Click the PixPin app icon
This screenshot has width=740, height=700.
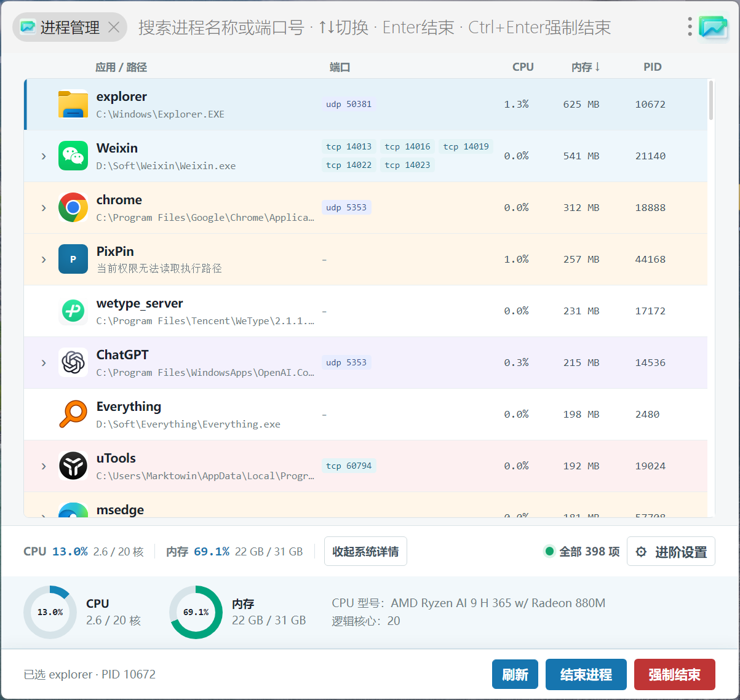73,259
